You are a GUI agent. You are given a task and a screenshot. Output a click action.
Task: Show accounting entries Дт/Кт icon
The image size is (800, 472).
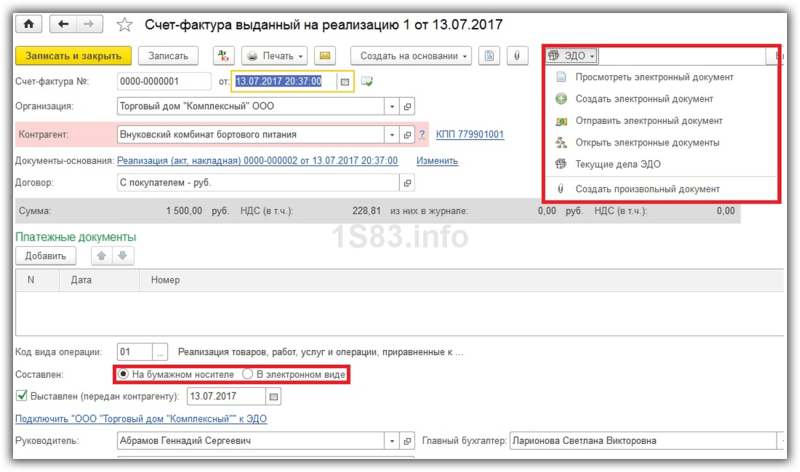[223, 56]
